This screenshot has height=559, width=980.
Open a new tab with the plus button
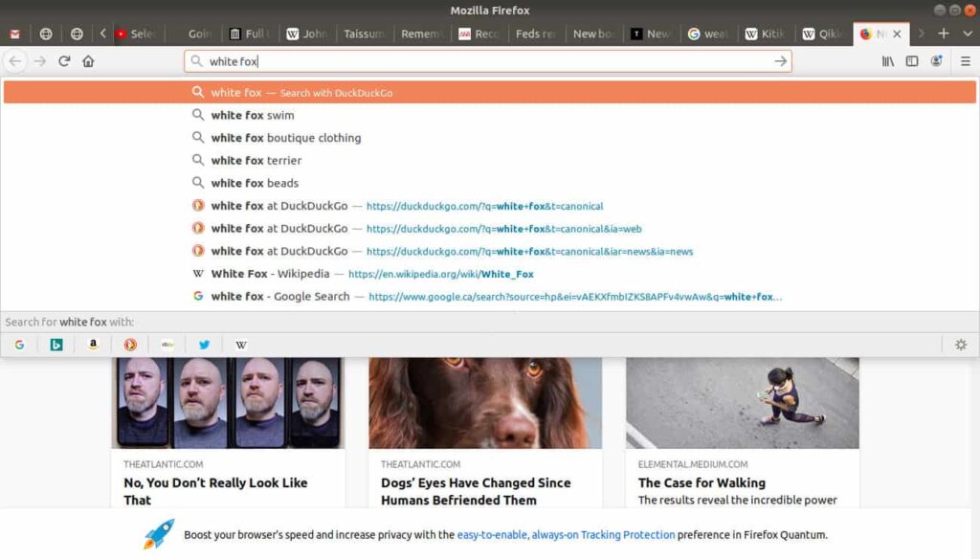pyautogui.click(x=943, y=34)
